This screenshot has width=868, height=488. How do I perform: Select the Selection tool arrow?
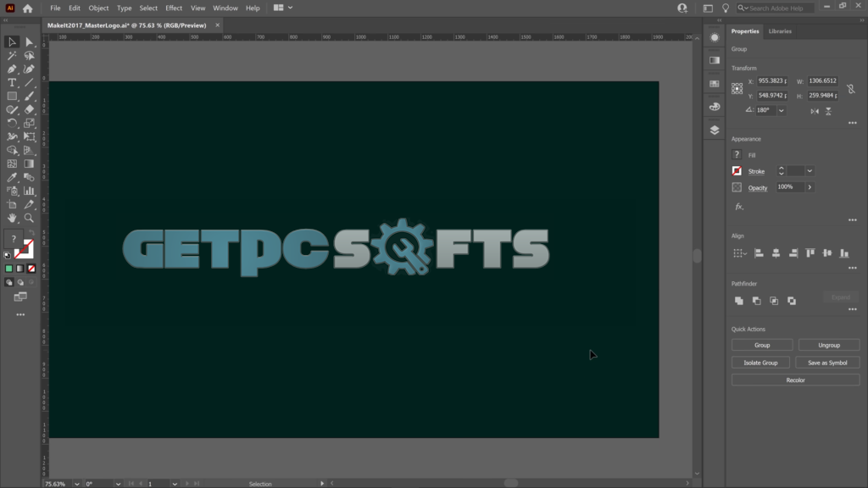[x=12, y=42]
